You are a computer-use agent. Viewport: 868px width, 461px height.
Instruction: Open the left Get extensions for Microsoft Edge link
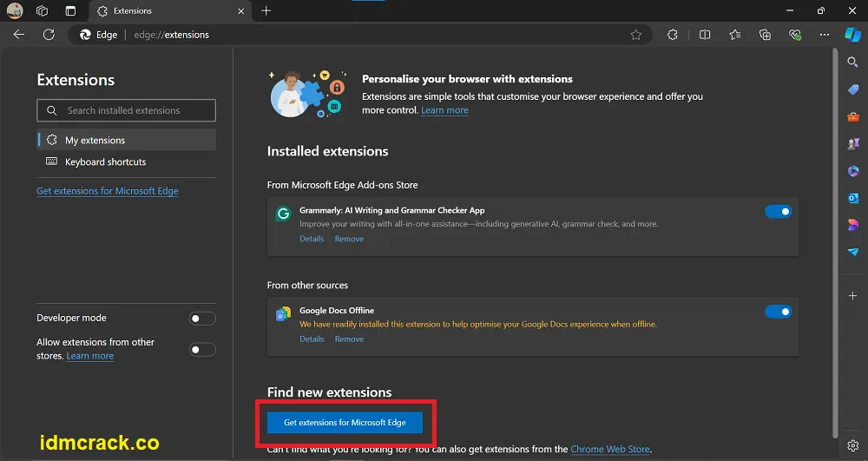coord(108,191)
